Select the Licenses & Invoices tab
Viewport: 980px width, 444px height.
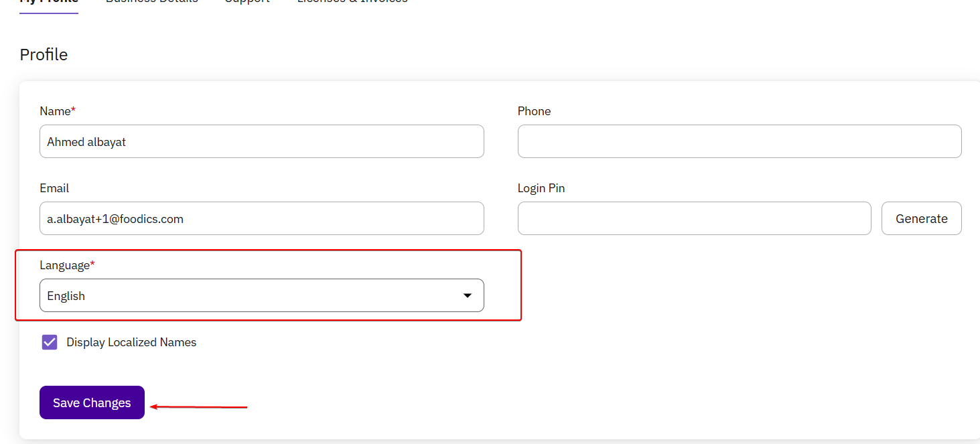352,2
